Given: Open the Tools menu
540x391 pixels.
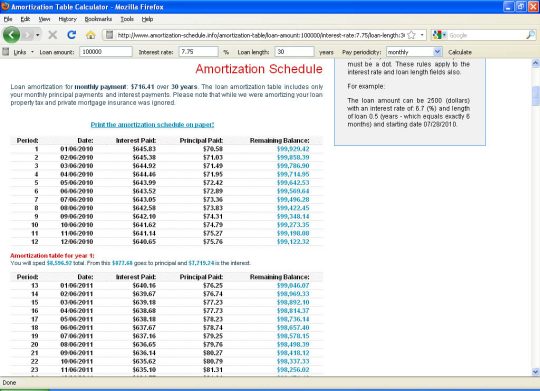Looking at the screenshot, I should (x=127, y=19).
